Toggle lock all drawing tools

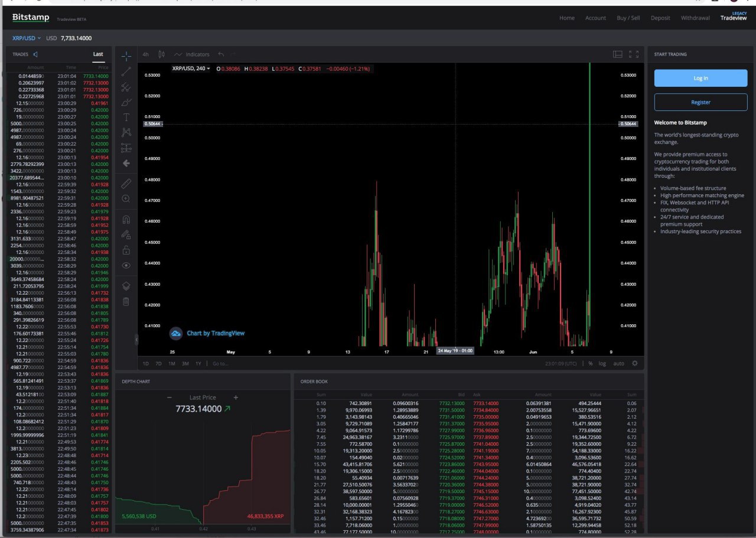point(126,250)
